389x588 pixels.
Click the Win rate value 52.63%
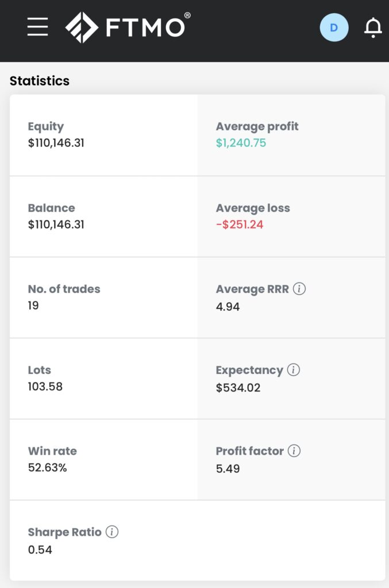[48, 467]
